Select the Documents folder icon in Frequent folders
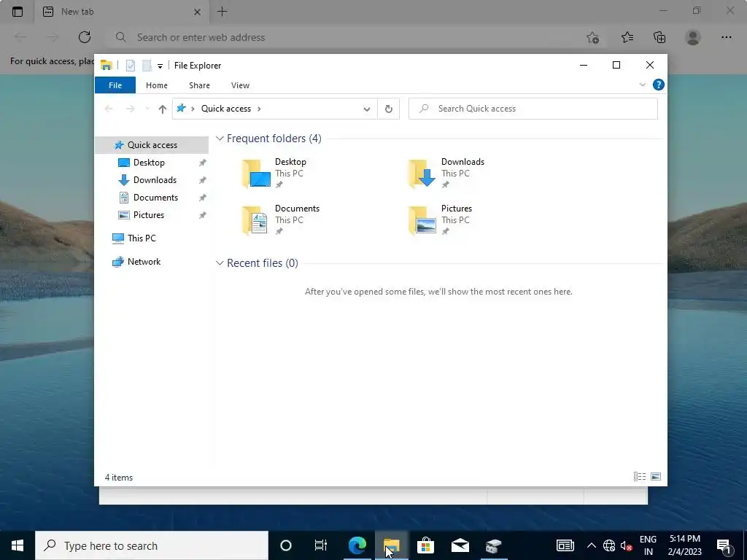Screen dimensions: 747x560 (255, 220)
